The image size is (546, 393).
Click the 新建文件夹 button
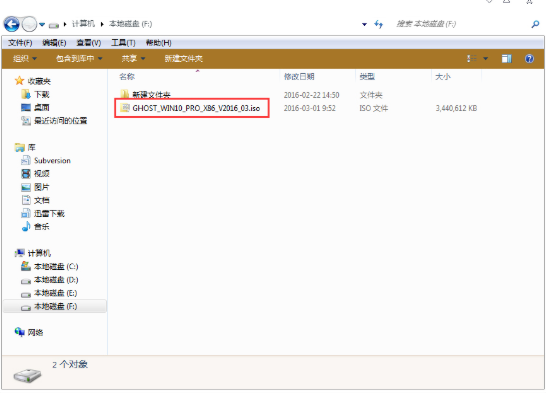coord(184,58)
